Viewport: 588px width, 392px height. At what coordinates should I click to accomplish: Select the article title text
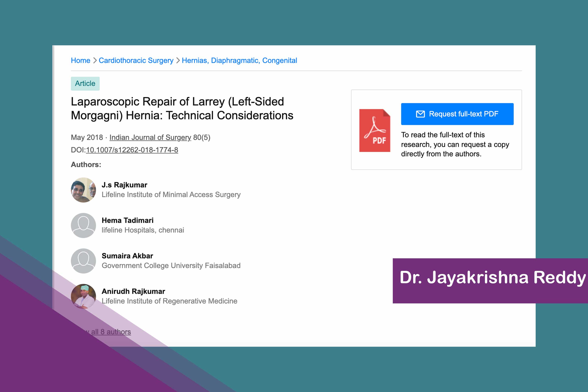[182, 109]
